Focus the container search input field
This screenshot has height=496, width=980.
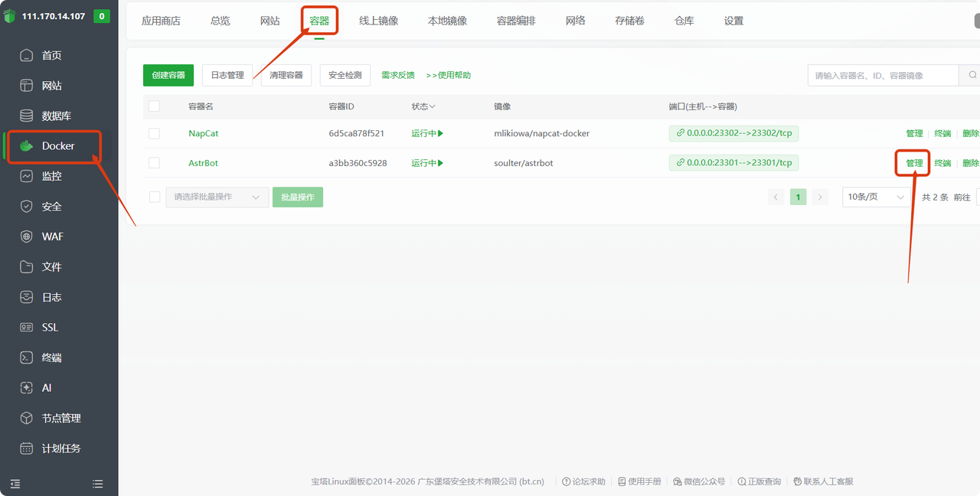click(x=884, y=75)
